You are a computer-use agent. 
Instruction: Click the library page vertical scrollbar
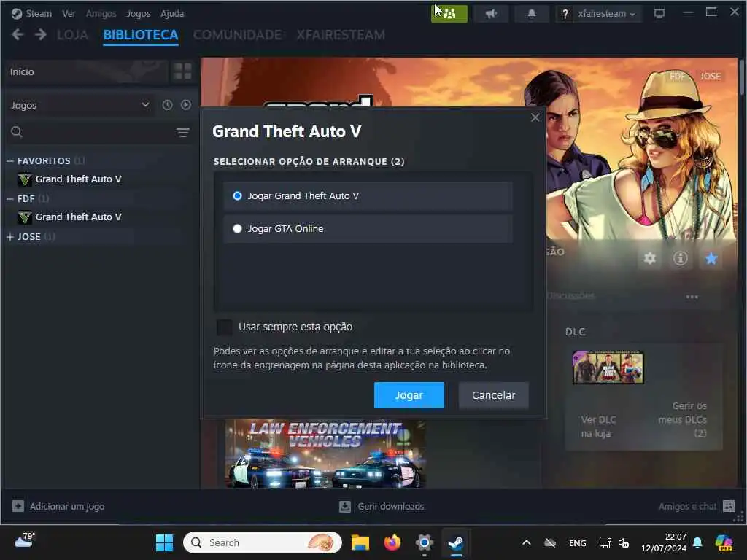pyautogui.click(x=741, y=76)
